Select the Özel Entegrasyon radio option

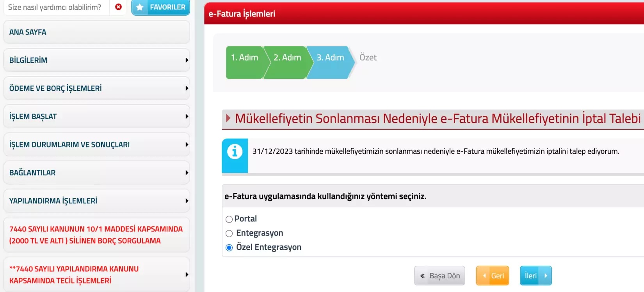[229, 247]
